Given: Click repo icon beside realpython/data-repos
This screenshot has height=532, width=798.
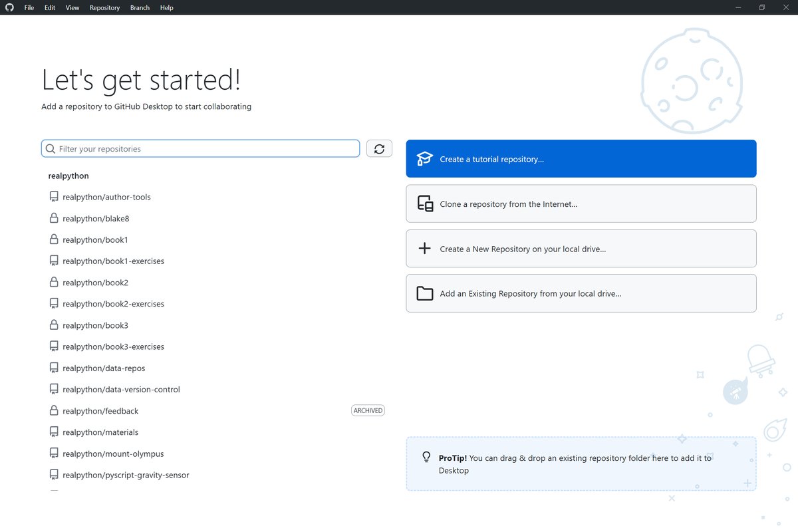Looking at the screenshot, I should coord(54,368).
